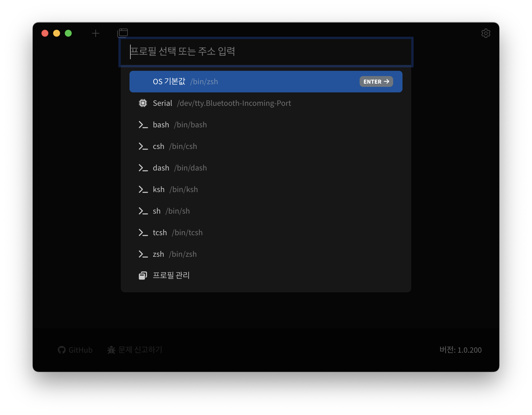Launch the bash shell profile
This screenshot has width=532, height=415.
[266, 125]
